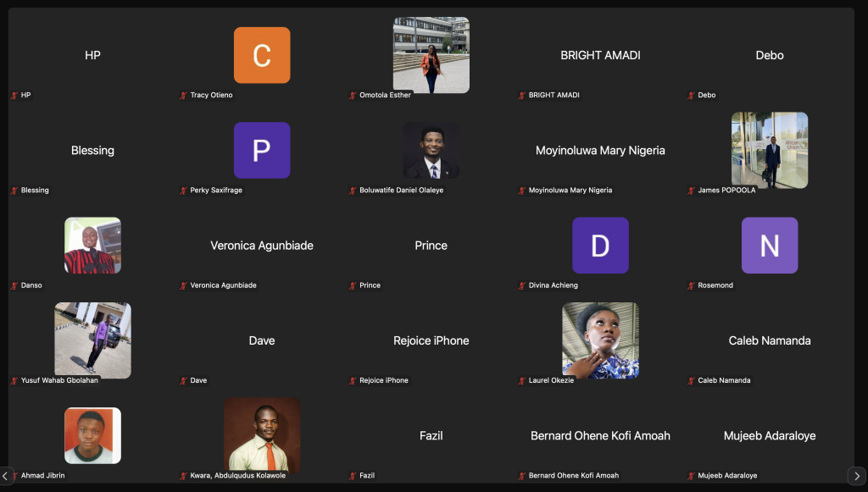The width and height of the screenshot is (868, 492).
Task: Go to previous page of participants
Action: (5, 476)
